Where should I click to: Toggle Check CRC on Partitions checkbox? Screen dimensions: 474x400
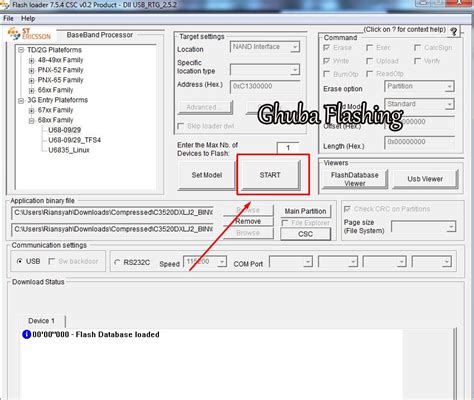(x=347, y=209)
